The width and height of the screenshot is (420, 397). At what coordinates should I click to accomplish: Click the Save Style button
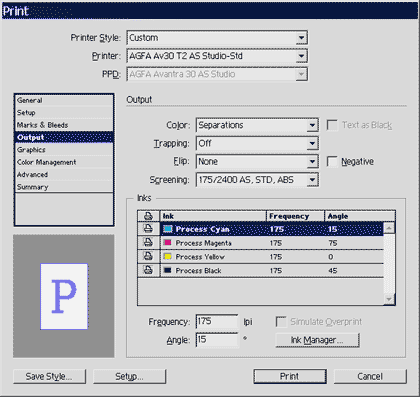tap(49, 377)
